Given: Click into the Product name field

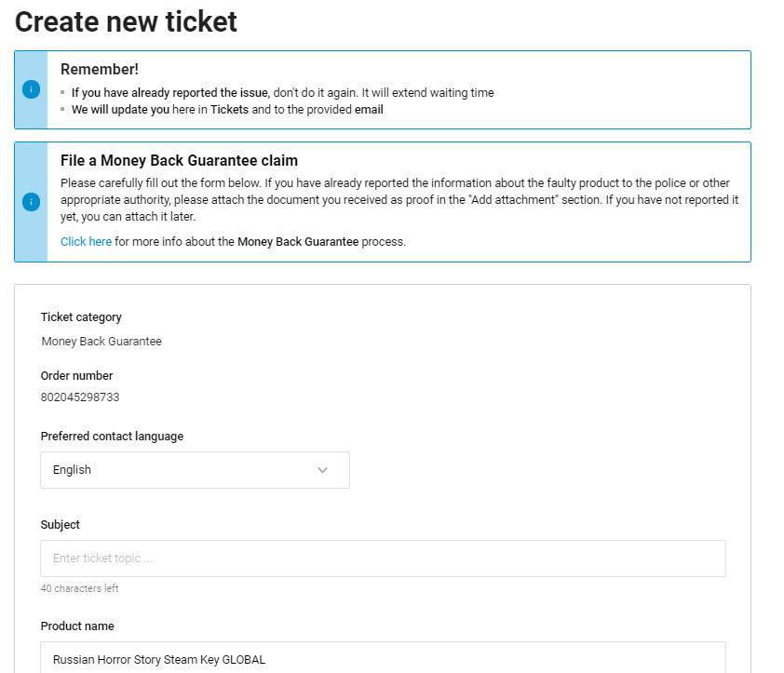Looking at the screenshot, I should 383,657.
